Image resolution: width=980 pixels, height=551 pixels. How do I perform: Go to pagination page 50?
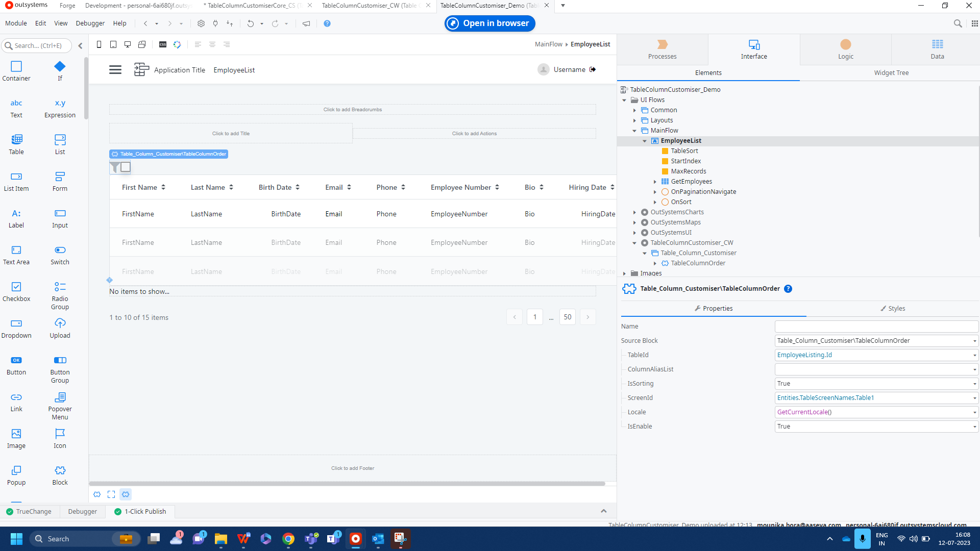pyautogui.click(x=567, y=317)
